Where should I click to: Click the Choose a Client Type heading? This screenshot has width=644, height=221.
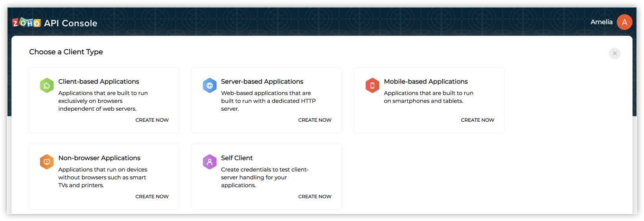[66, 52]
